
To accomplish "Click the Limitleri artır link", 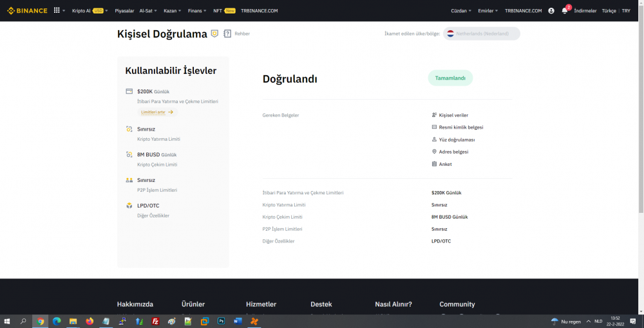I will click(x=157, y=112).
